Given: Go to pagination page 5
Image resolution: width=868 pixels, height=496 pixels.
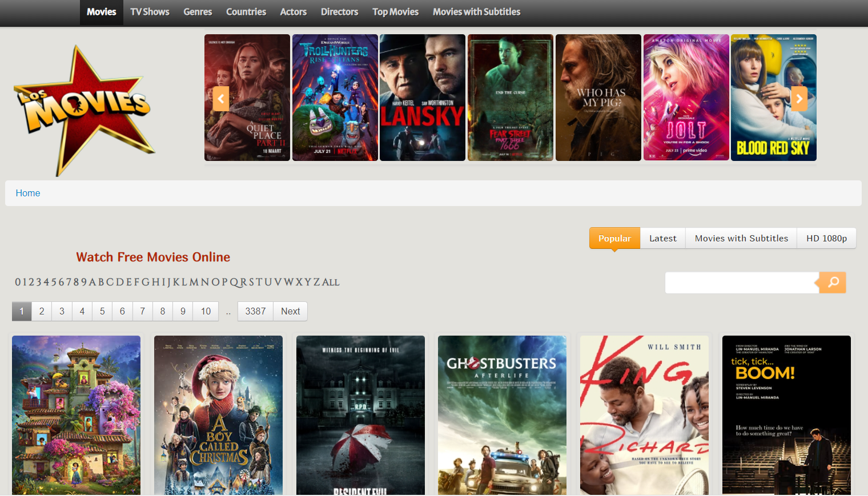Looking at the screenshot, I should (102, 312).
